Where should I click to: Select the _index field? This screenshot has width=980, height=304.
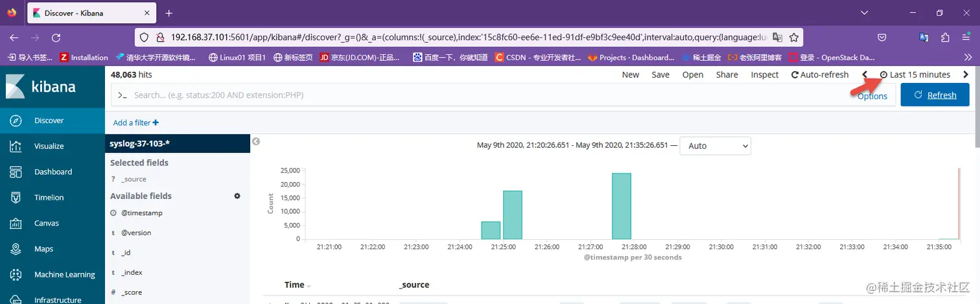coord(132,273)
